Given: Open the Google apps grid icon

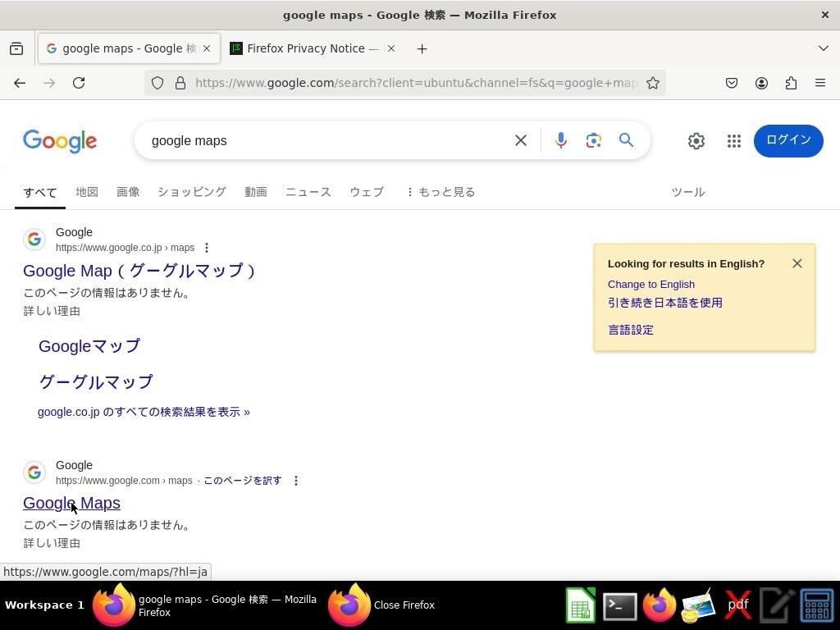Looking at the screenshot, I should click(x=734, y=141).
